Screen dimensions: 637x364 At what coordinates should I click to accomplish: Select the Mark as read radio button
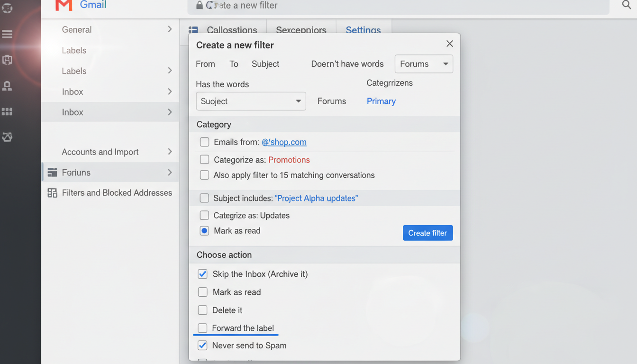pos(204,231)
